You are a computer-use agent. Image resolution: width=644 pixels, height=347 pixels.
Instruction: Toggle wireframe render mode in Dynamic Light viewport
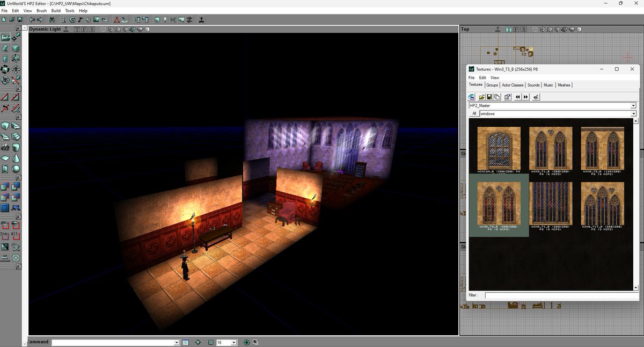pyautogui.click(x=103, y=29)
